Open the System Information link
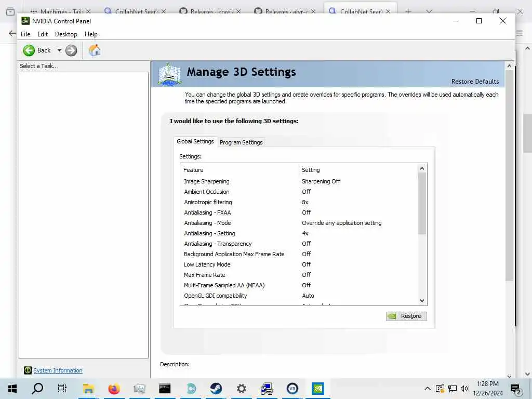The image size is (532, 399). click(58, 370)
